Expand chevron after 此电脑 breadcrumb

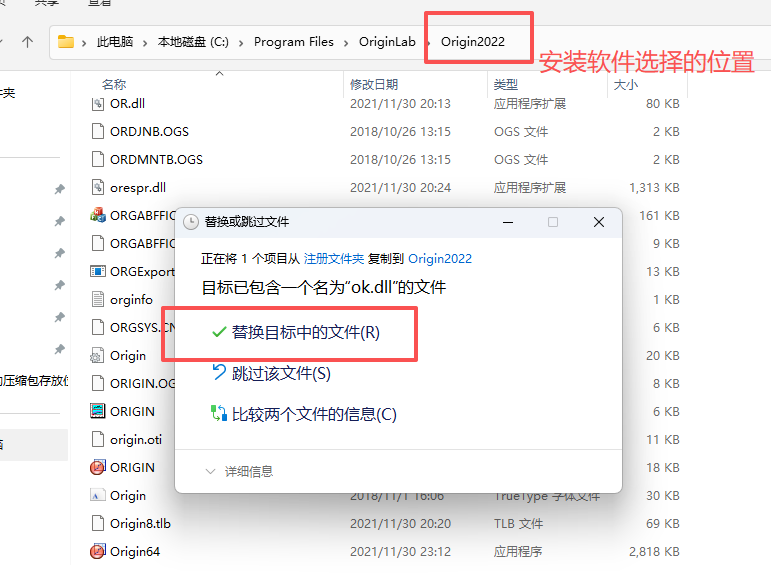pyautogui.click(x=145, y=43)
